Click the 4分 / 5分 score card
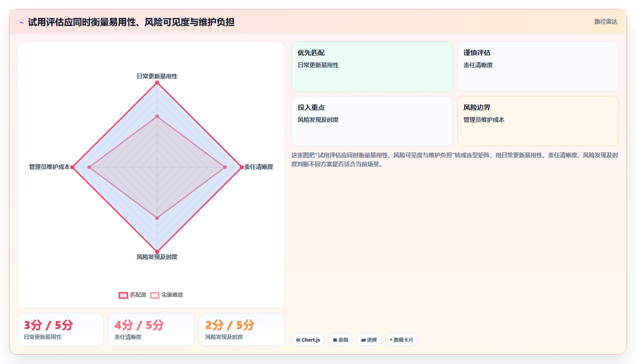The height and width of the screenshot is (364, 636). coord(151,329)
